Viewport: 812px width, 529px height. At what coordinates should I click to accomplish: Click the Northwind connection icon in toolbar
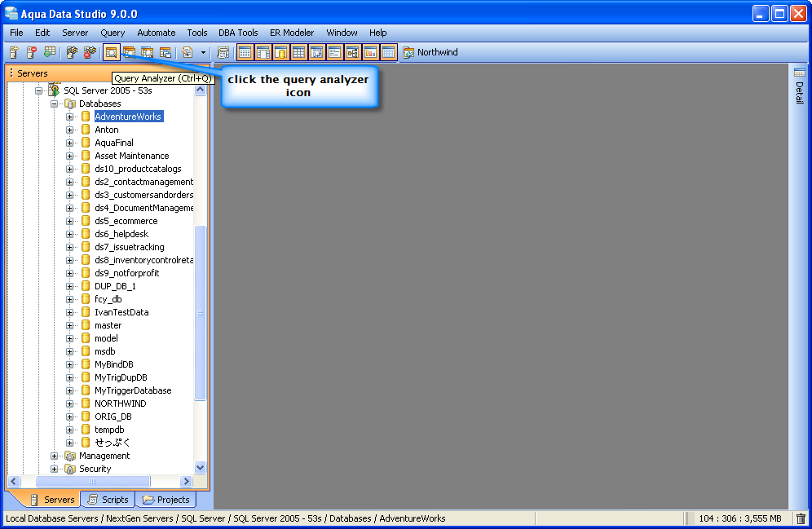click(408, 52)
